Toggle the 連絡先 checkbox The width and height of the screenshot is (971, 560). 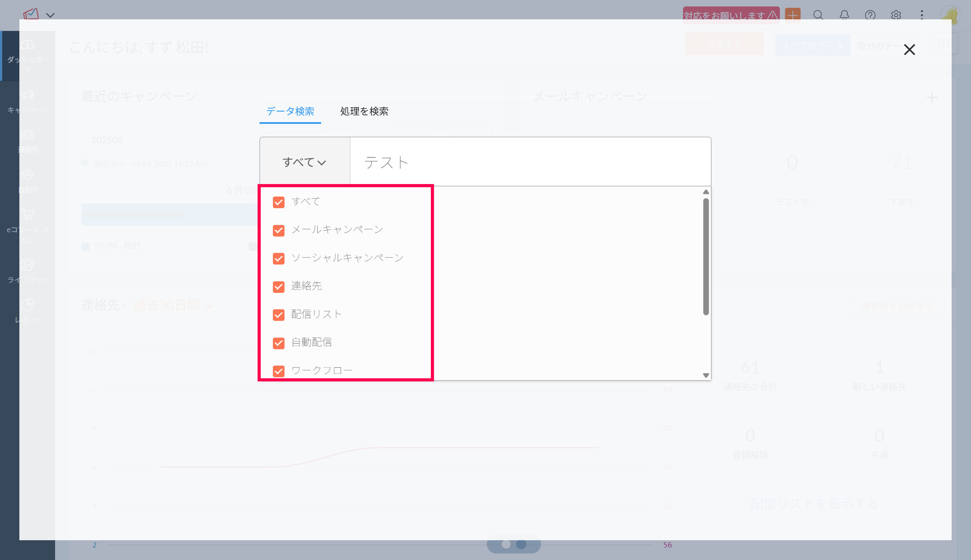(278, 287)
